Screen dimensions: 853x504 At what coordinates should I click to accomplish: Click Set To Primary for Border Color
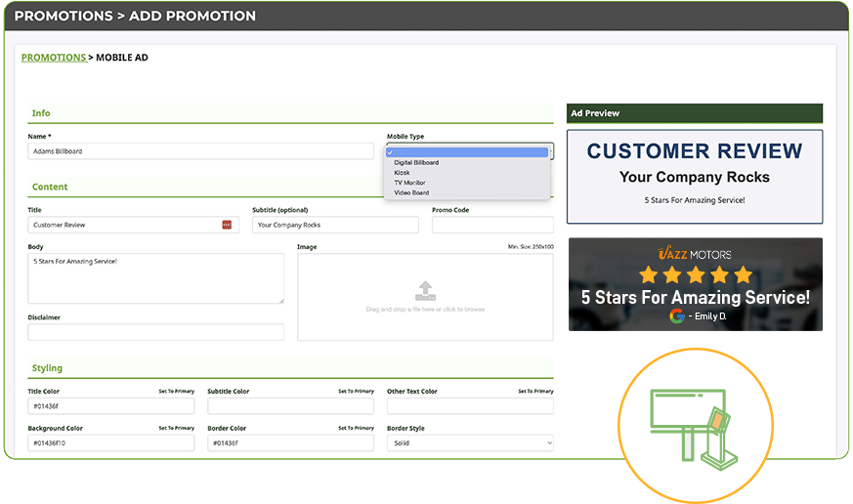(x=356, y=428)
